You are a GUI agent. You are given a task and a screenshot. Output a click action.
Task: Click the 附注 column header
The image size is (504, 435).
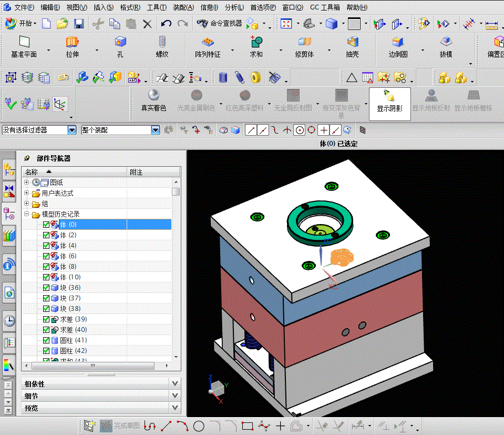pyautogui.click(x=153, y=172)
